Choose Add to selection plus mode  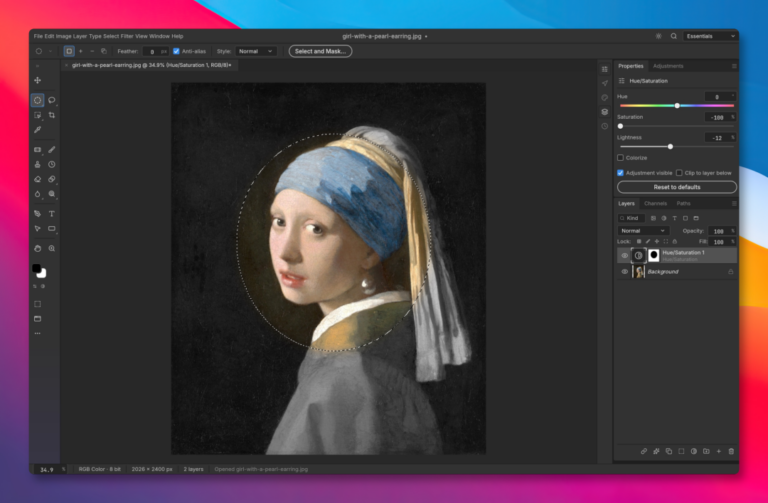(81, 51)
